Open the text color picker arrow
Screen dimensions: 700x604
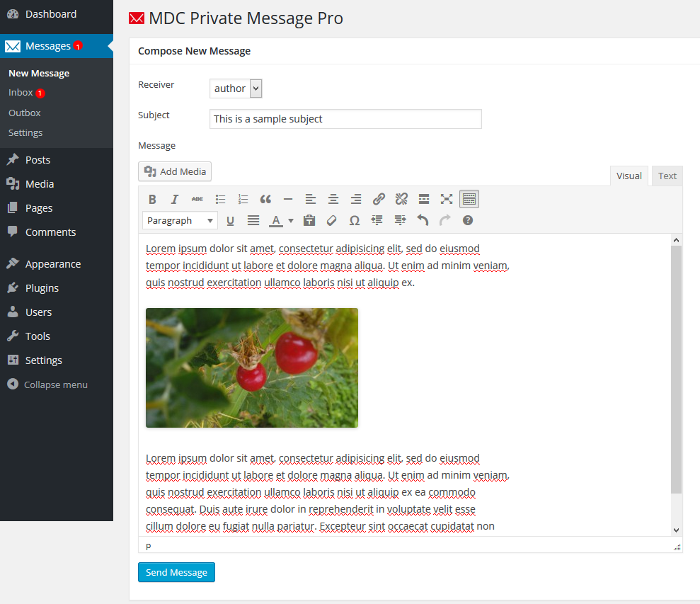pos(291,221)
